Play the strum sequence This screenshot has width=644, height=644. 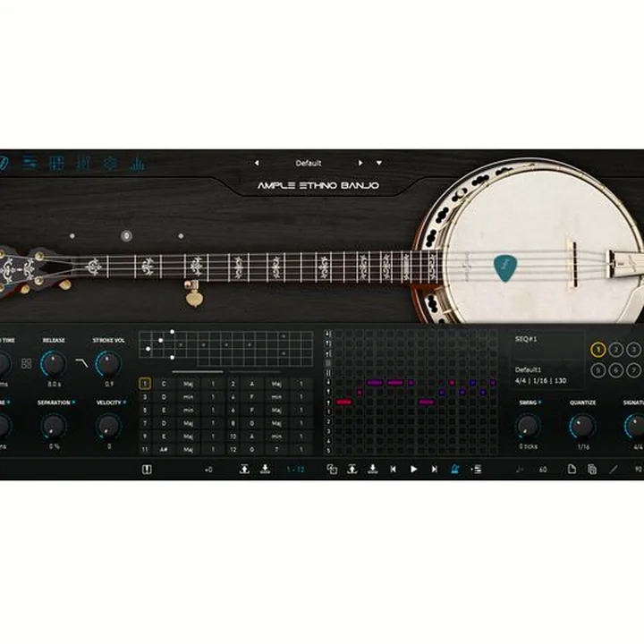click(x=413, y=469)
